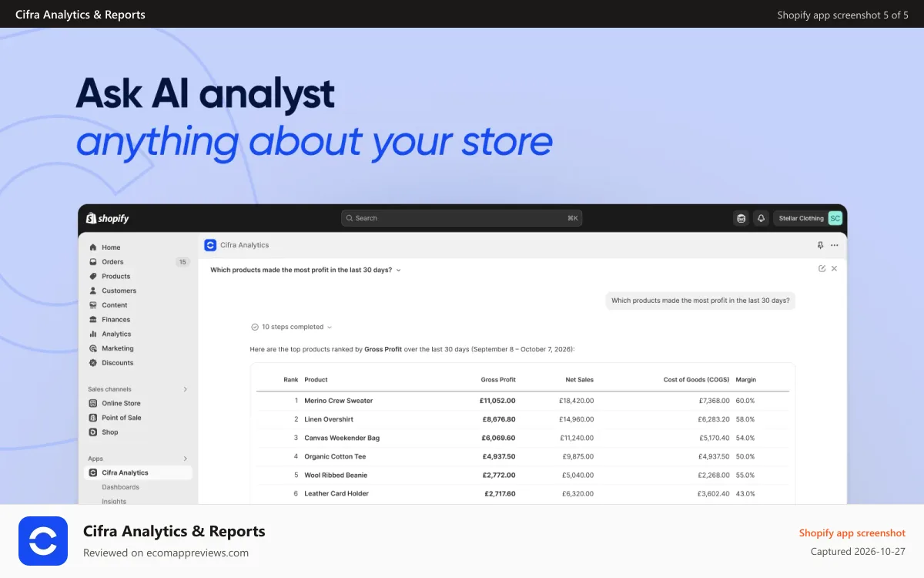This screenshot has width=924, height=578.
Task: Click the Net Sales column header
Action: [578, 379]
